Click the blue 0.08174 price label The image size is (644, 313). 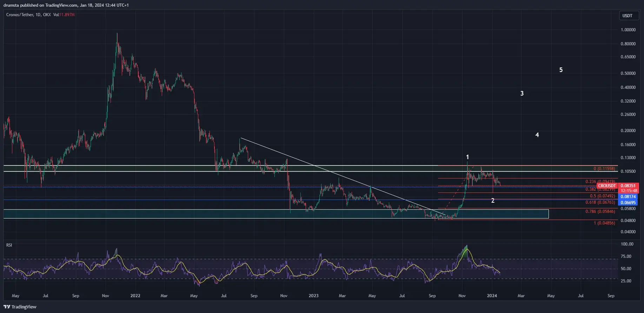628,197
